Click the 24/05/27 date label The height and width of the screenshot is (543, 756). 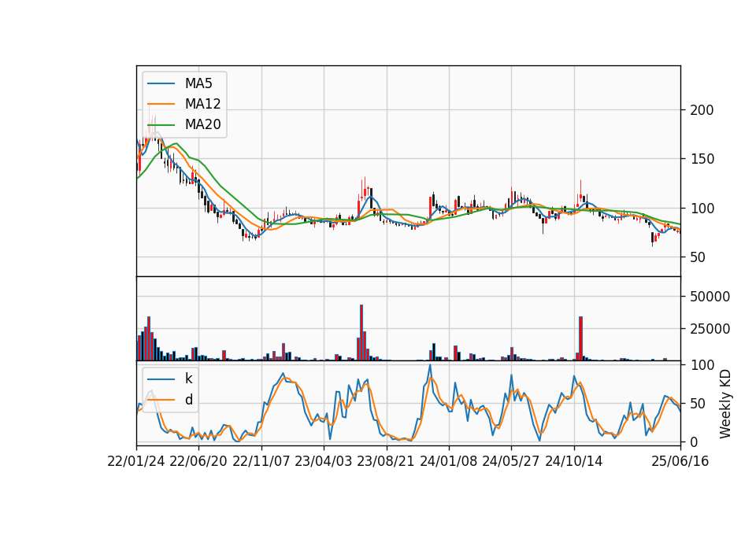511,461
